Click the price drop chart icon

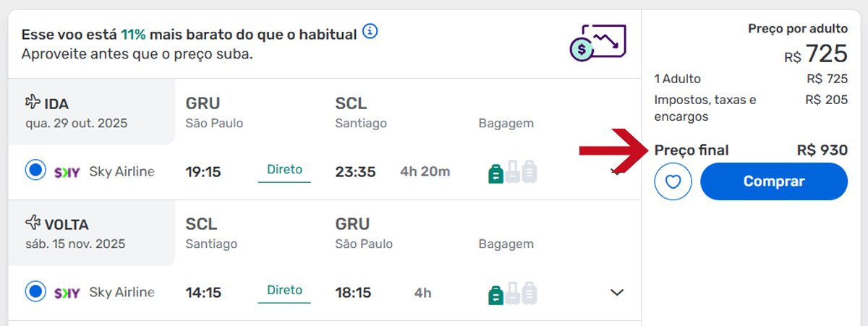pos(597,43)
